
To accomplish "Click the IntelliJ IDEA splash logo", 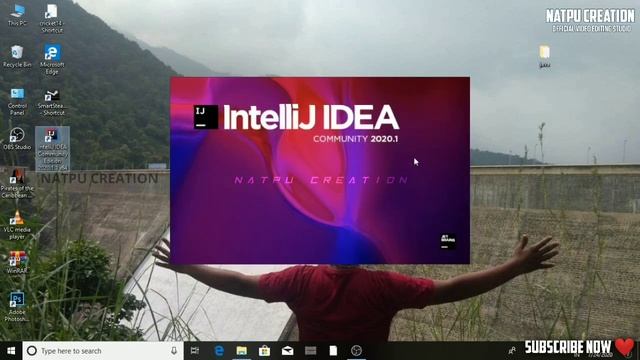I will tap(206, 117).
